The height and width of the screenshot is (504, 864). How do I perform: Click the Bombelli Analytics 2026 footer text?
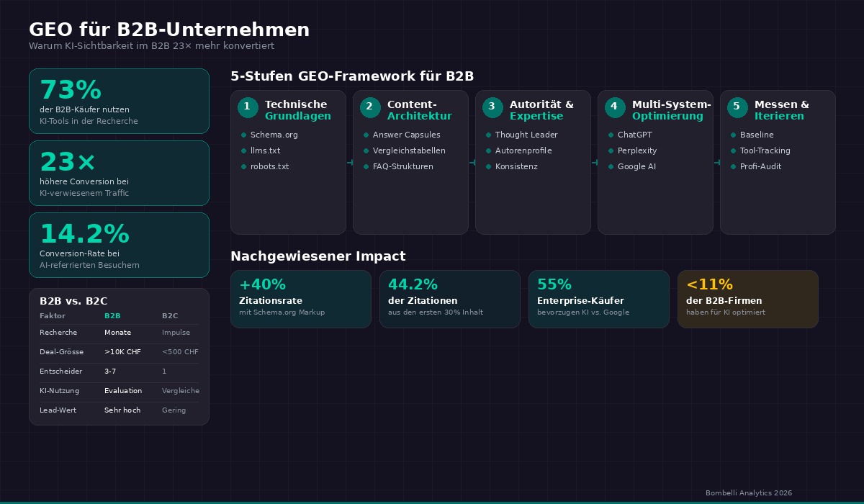[749, 493]
